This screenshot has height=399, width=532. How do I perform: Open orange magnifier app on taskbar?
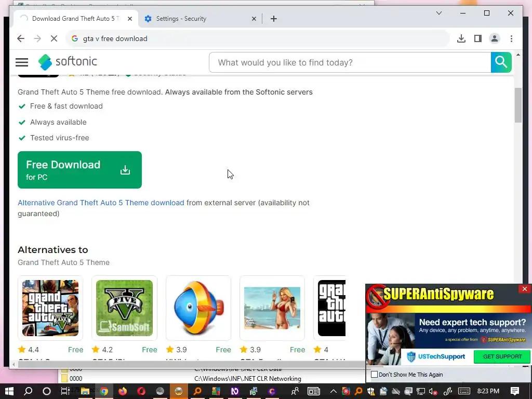pyautogui.click(x=197, y=391)
